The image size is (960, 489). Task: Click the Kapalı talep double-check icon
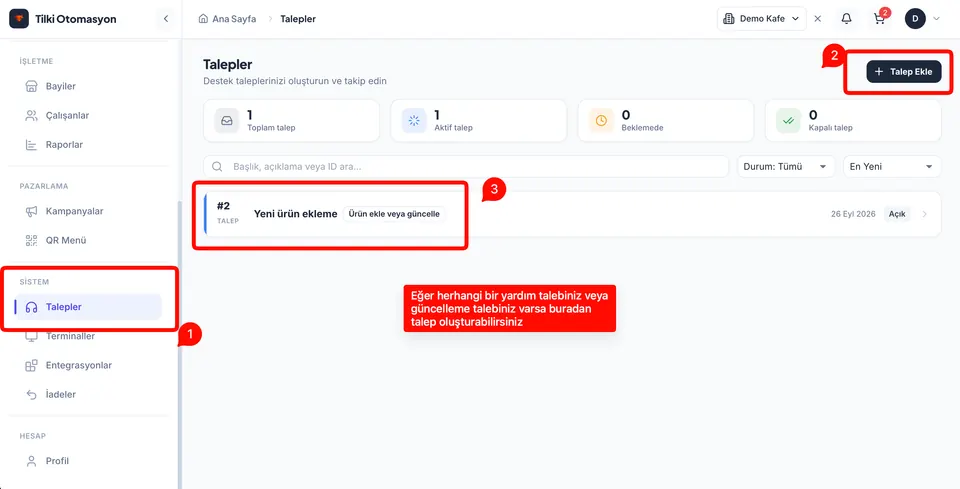789,121
